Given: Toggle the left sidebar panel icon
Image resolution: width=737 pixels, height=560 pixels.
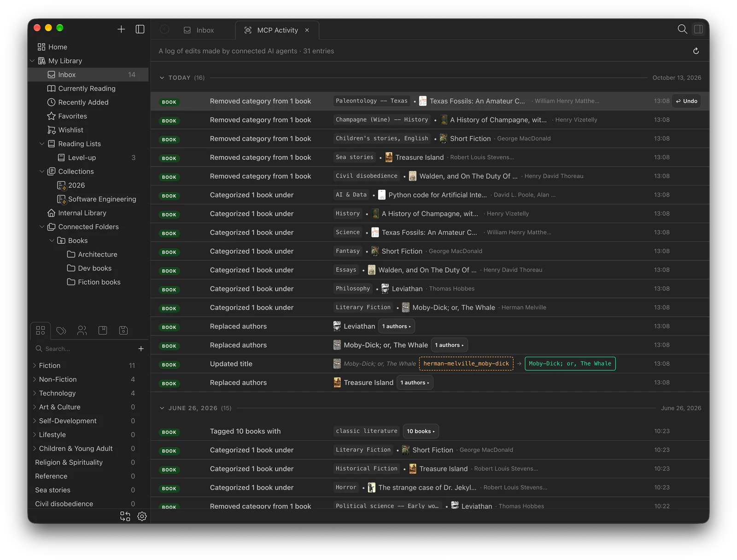Looking at the screenshot, I should pyautogui.click(x=140, y=29).
